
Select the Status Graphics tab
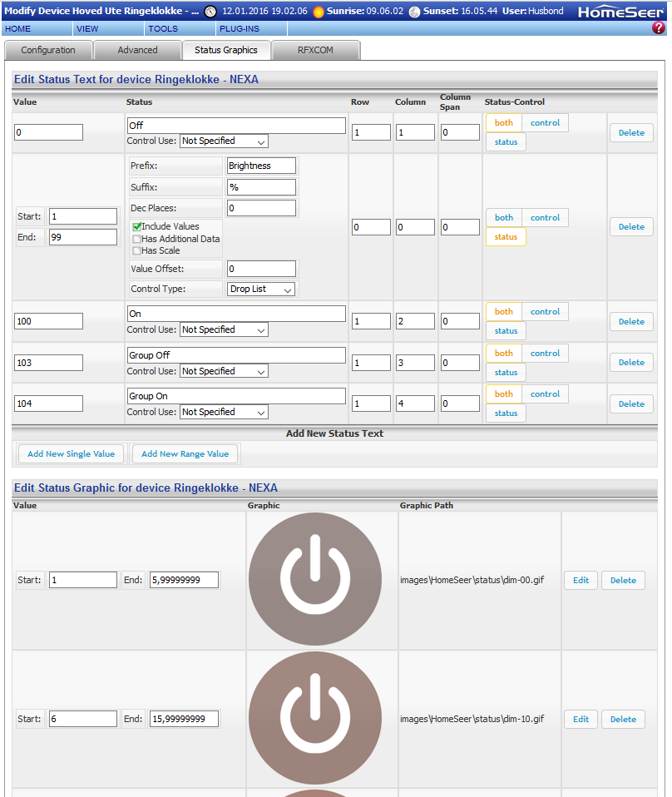tap(226, 50)
